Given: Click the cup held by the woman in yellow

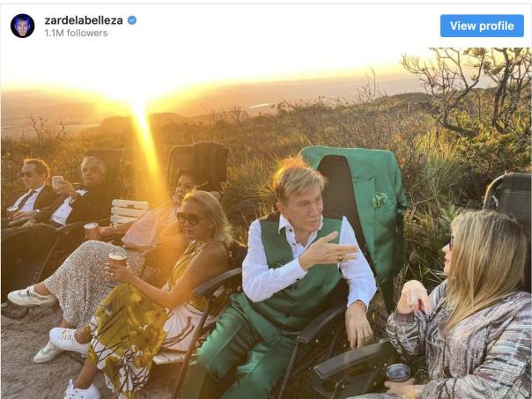Looking at the screenshot, I should click(117, 262).
